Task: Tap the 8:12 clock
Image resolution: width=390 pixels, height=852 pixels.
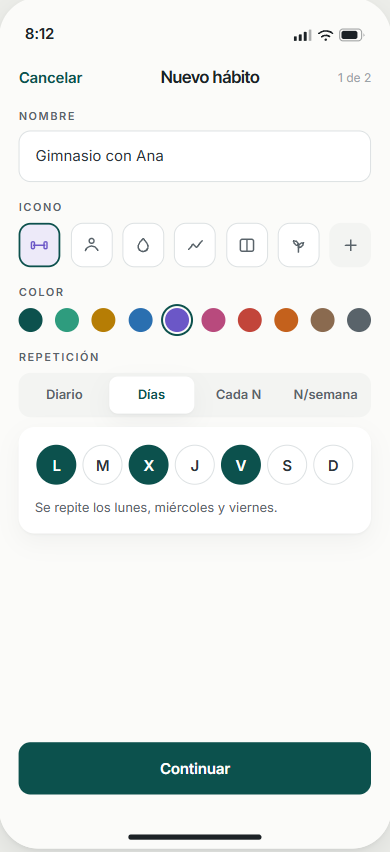Action: [40, 34]
